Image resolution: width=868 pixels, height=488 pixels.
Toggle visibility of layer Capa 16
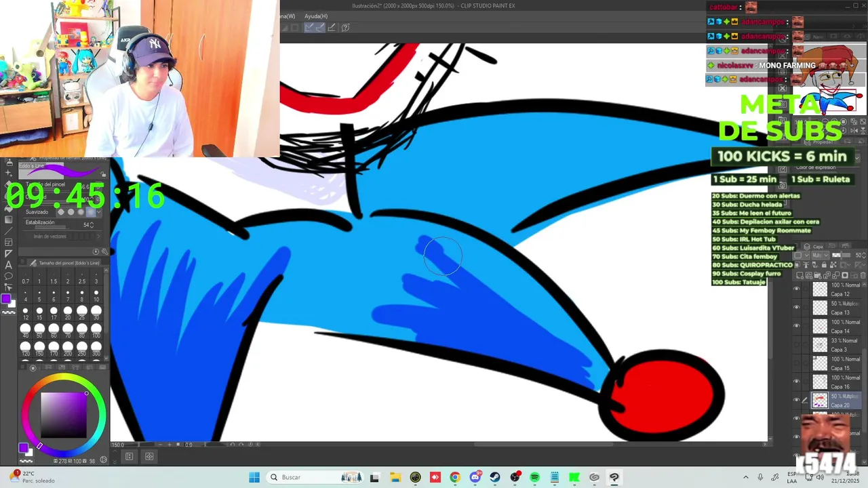point(797,382)
